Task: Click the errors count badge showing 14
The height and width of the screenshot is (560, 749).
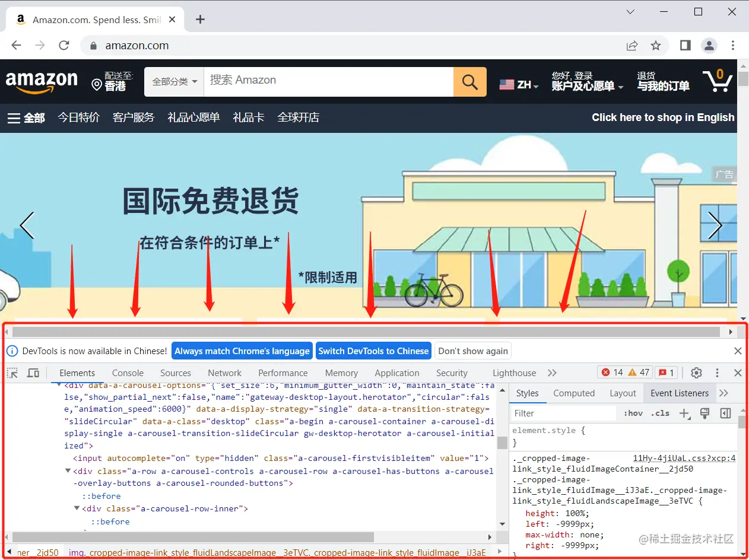Action: click(612, 373)
